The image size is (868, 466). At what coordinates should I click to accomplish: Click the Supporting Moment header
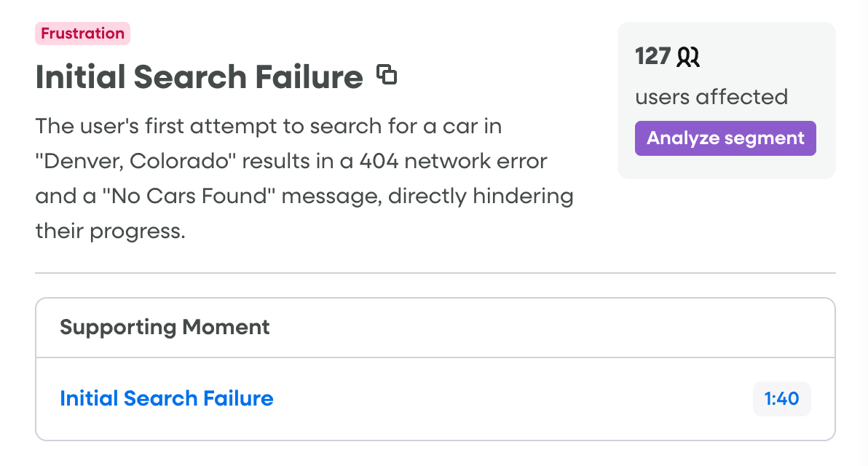[x=165, y=328]
